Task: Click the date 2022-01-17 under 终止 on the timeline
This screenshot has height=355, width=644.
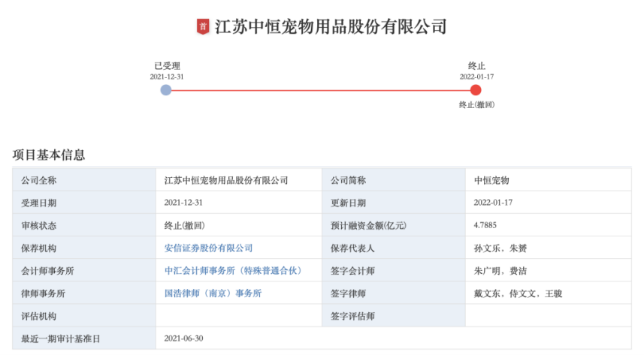Action: (x=476, y=77)
